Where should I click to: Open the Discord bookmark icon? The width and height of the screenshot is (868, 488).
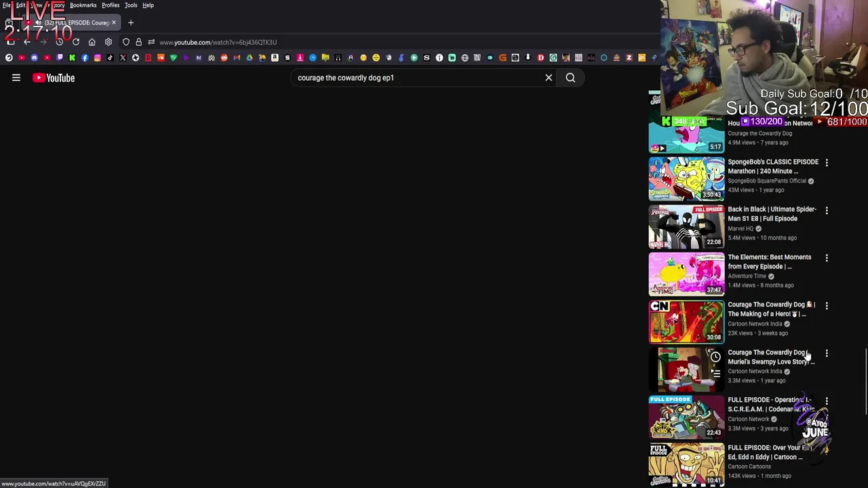34,58
